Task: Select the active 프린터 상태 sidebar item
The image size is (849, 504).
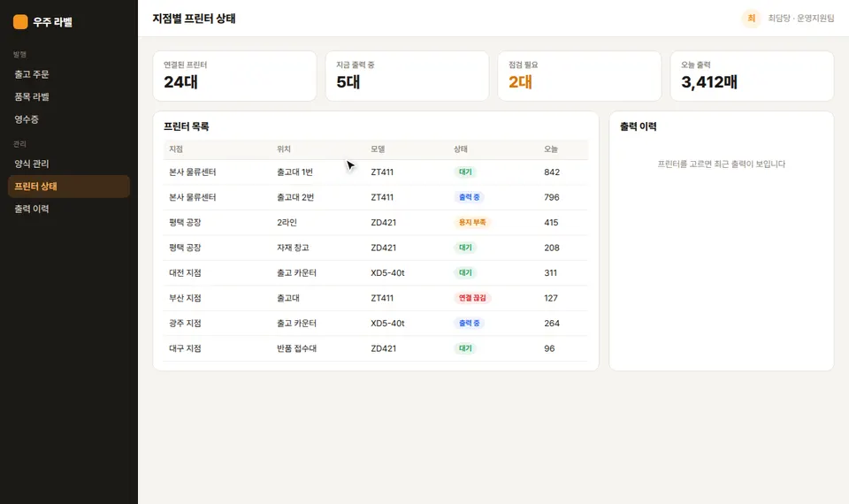Action: tap(69, 187)
